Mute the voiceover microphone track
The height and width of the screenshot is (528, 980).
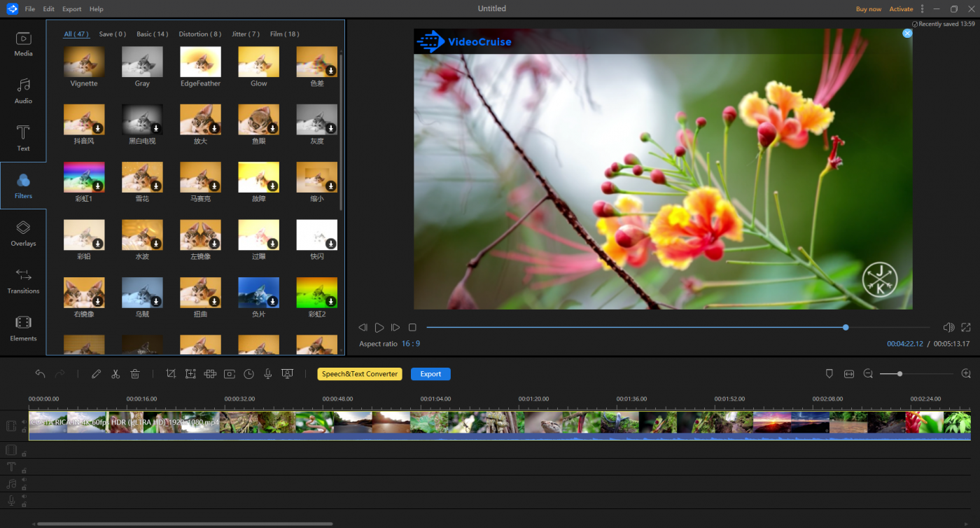coord(24,496)
